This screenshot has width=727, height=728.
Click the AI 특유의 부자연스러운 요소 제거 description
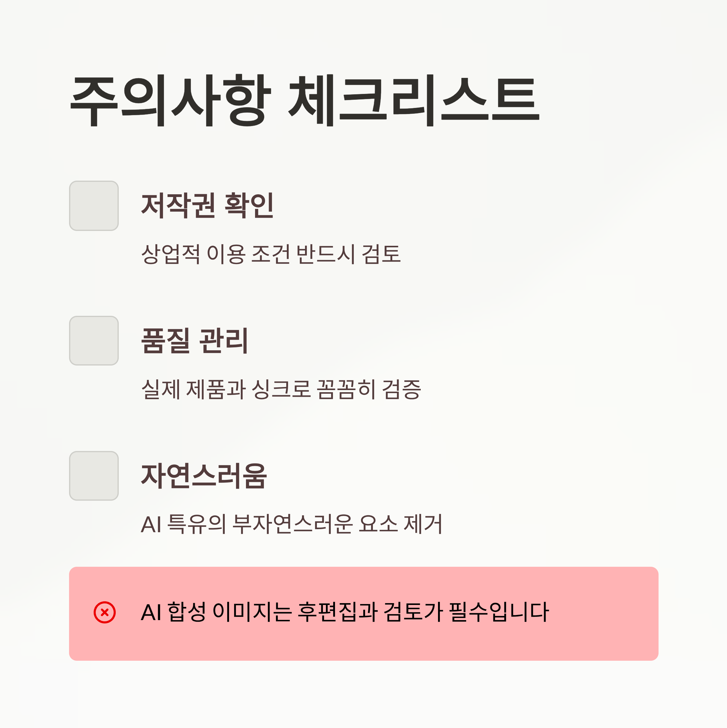[291, 524]
